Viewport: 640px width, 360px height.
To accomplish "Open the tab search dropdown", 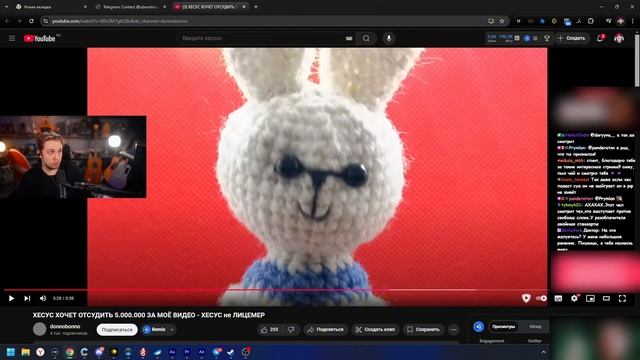I will coord(6,7).
